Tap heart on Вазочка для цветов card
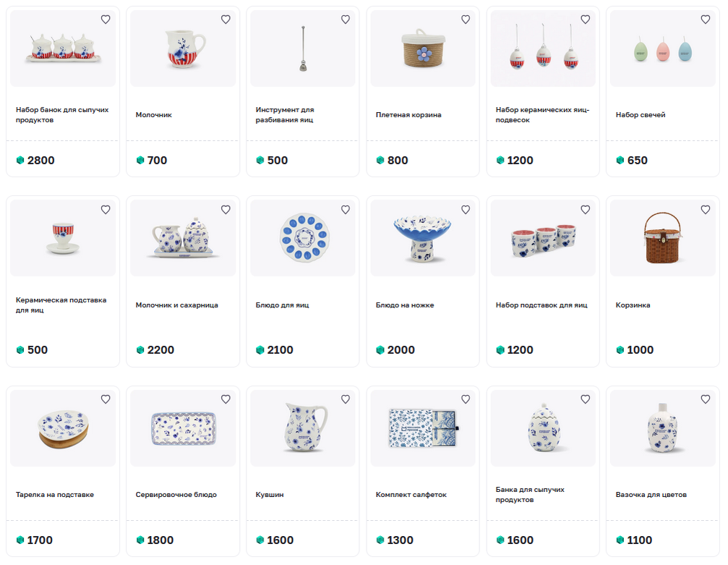The image size is (728, 565). (x=706, y=399)
